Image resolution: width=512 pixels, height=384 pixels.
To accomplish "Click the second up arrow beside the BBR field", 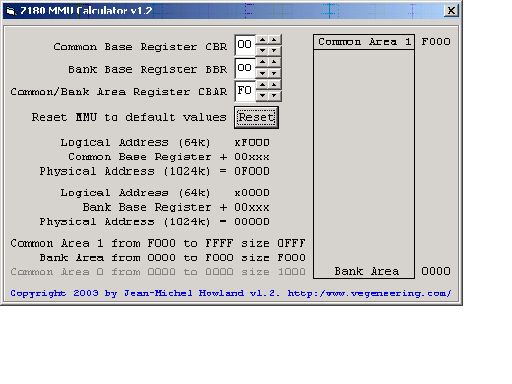I will click(x=274, y=62).
